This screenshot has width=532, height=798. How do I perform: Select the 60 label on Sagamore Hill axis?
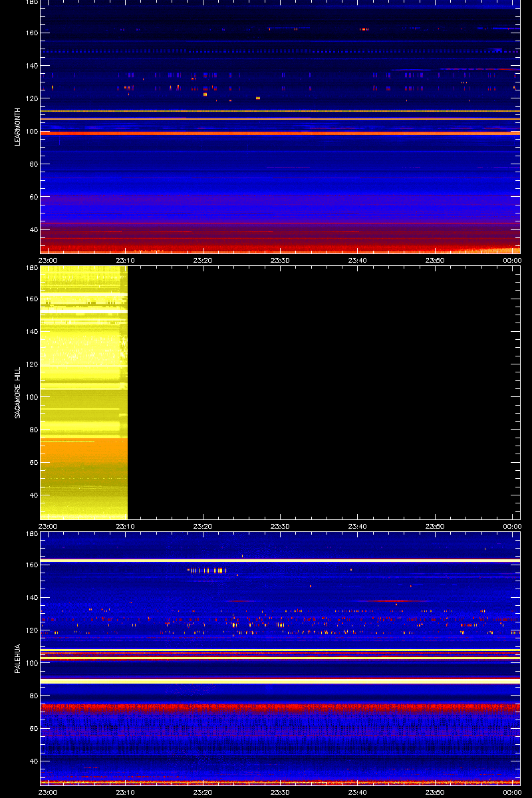tap(33, 463)
